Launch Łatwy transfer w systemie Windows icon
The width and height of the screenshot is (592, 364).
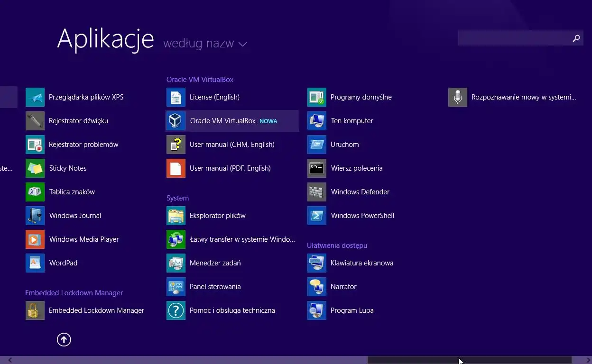[x=176, y=239]
